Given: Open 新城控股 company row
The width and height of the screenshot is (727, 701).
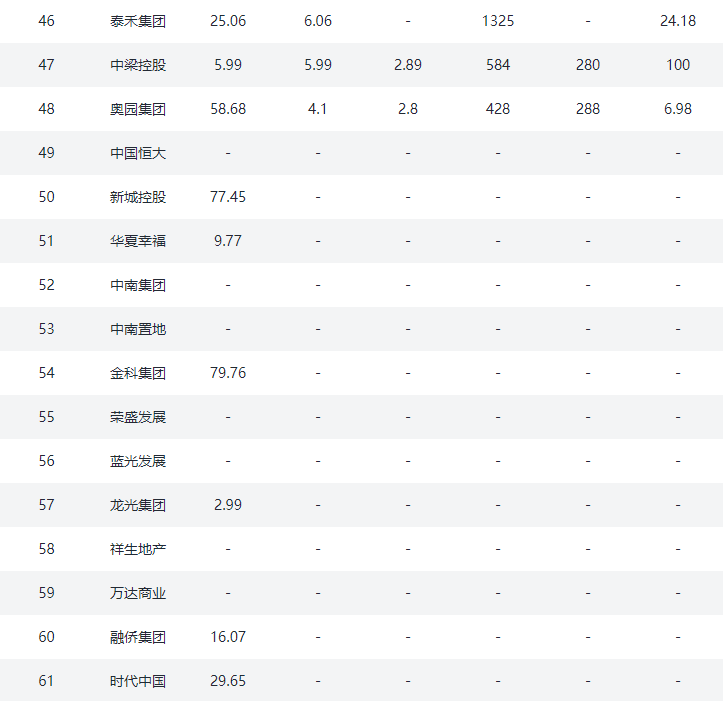Looking at the screenshot, I should (138, 197).
